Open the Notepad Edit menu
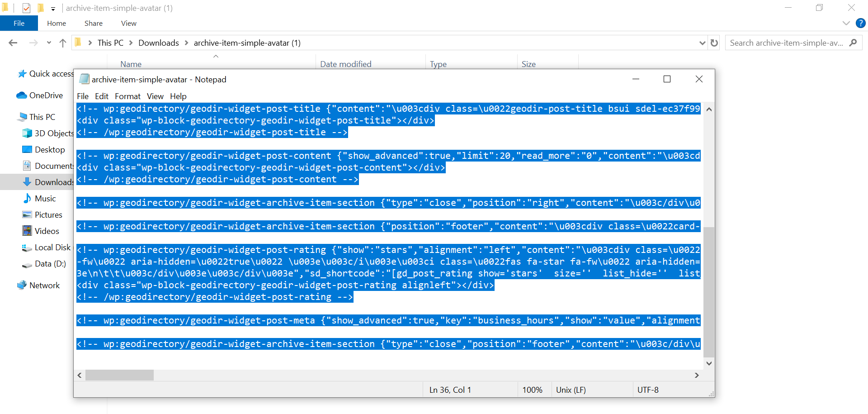The height and width of the screenshot is (414, 868). (102, 96)
